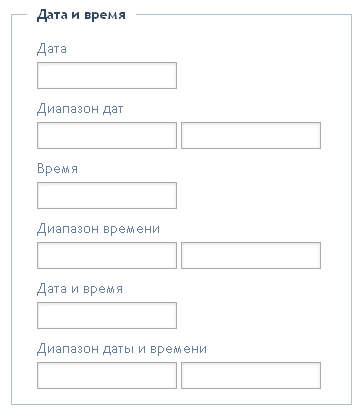This screenshot has width=364, height=416.
Task: Focus the Дата input field
Action: click(x=107, y=75)
